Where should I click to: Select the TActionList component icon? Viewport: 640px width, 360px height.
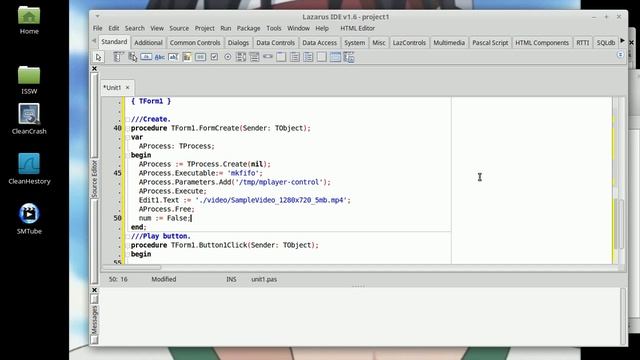tap(349, 57)
